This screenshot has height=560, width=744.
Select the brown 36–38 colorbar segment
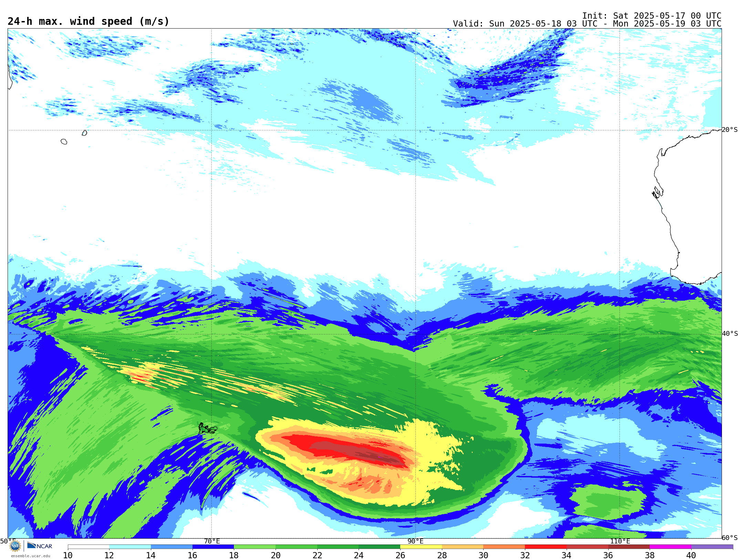[x=629, y=547]
